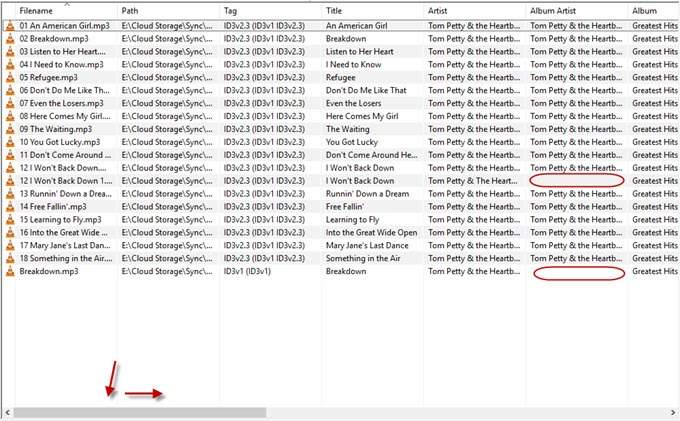The image size is (680, 421).
Task: Click artist cell of You Got Lucky row
Action: click(x=474, y=143)
